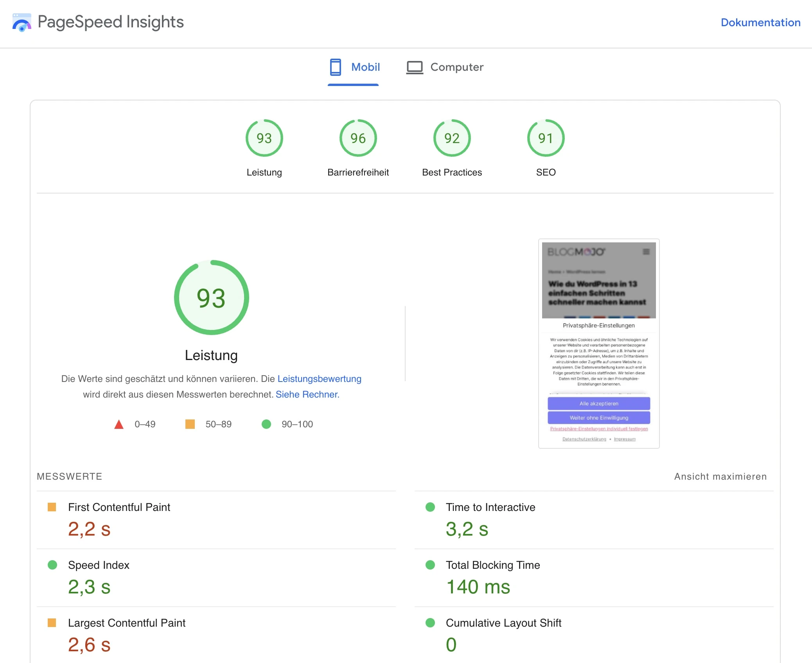Open the Dokumentation link
The image size is (812, 663).
tap(760, 22)
